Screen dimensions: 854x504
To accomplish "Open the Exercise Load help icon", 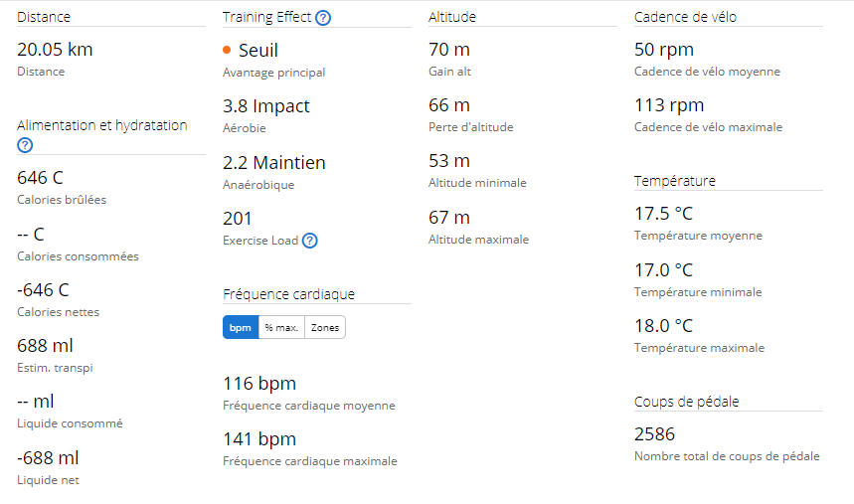I will 310,241.
